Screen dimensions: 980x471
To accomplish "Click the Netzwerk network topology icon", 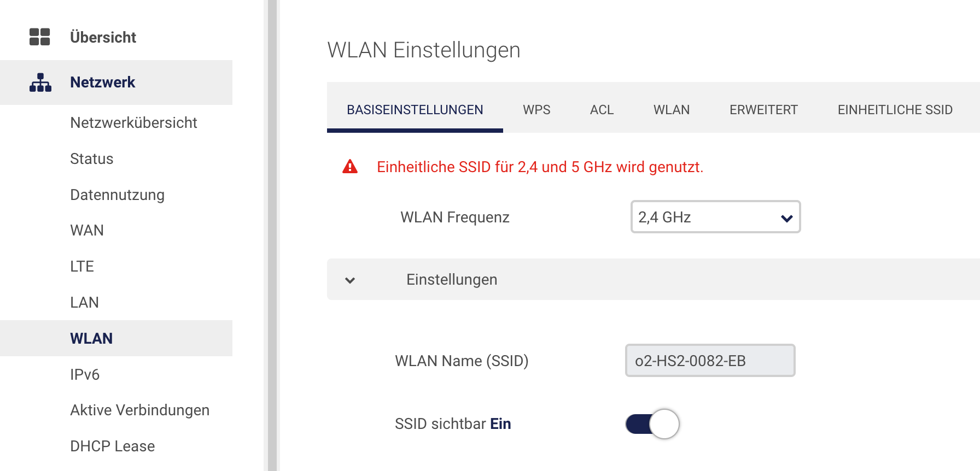I will 40,83.
